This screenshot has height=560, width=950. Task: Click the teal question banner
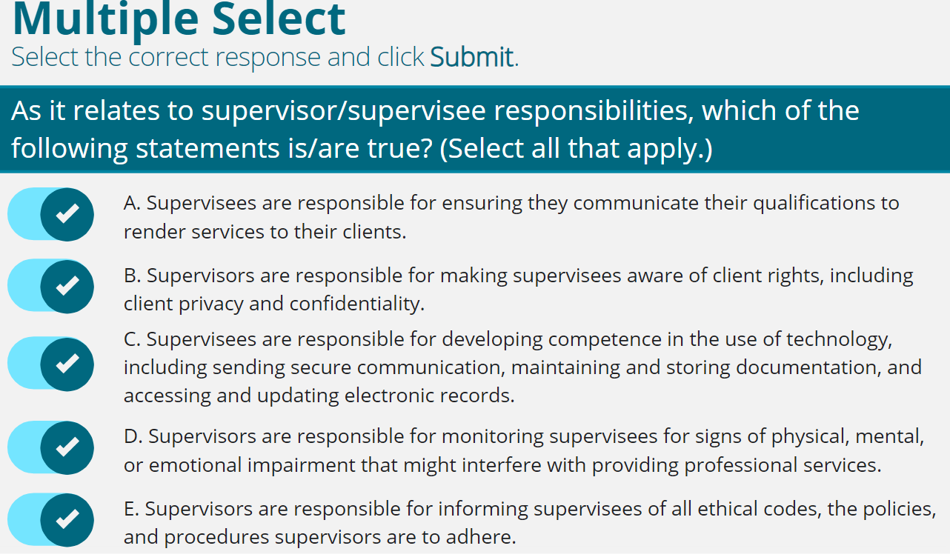[475, 129]
